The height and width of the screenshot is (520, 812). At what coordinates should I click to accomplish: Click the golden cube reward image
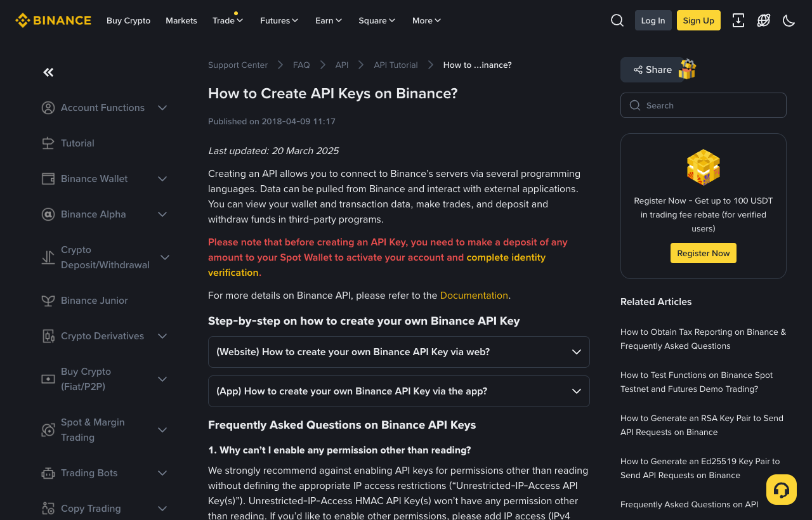(704, 167)
